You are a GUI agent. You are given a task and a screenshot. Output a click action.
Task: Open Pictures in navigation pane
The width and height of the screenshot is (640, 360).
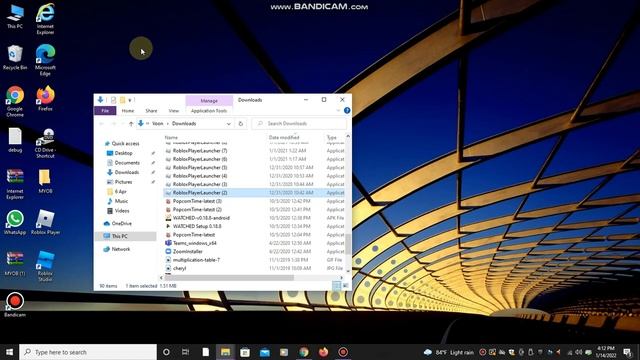coord(123,182)
